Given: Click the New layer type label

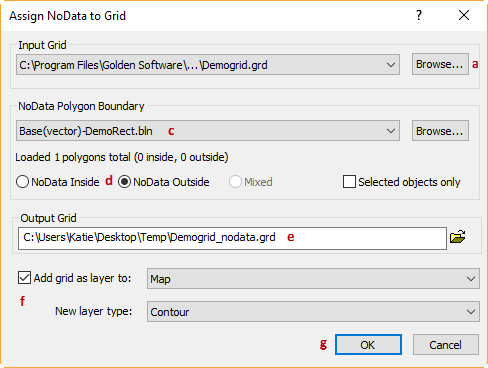Looking at the screenshot, I should pos(94,311).
